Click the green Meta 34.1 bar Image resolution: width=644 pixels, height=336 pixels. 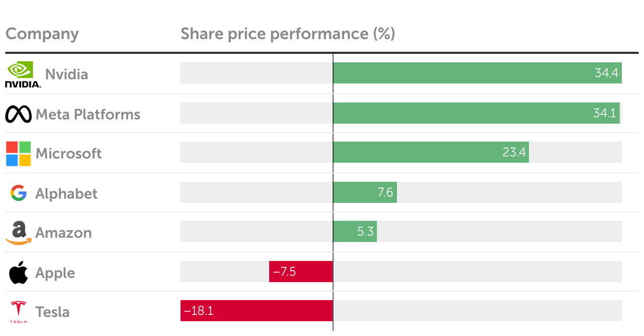476,113
